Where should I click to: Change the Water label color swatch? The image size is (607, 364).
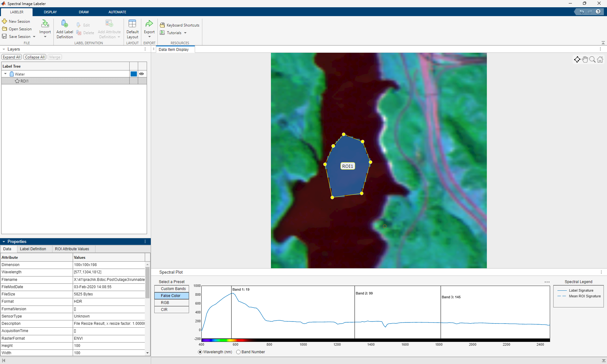[133, 74]
